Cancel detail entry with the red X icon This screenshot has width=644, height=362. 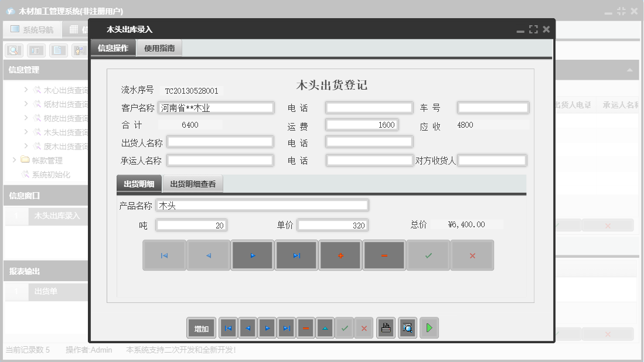(472, 255)
